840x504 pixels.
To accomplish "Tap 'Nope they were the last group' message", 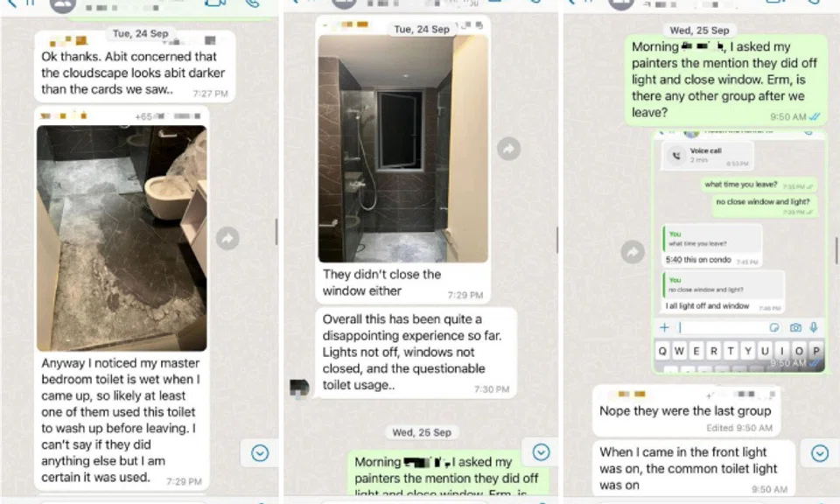I will 686,410.
